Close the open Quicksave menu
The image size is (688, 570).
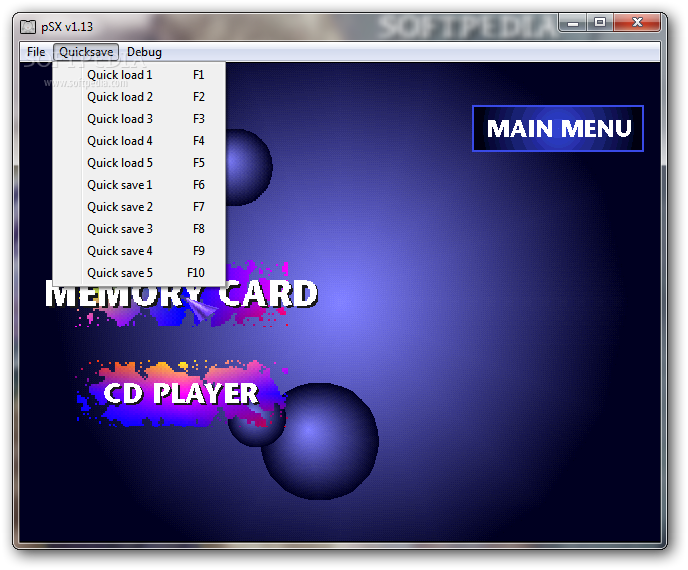point(86,52)
